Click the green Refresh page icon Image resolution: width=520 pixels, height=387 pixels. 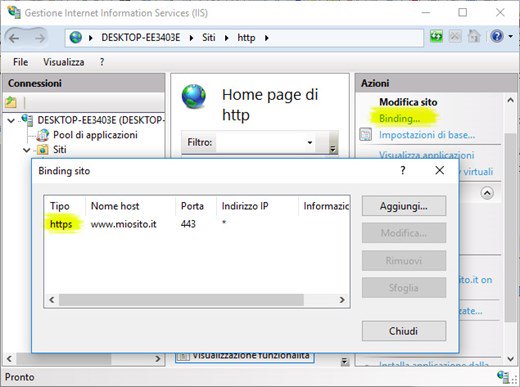click(x=436, y=36)
